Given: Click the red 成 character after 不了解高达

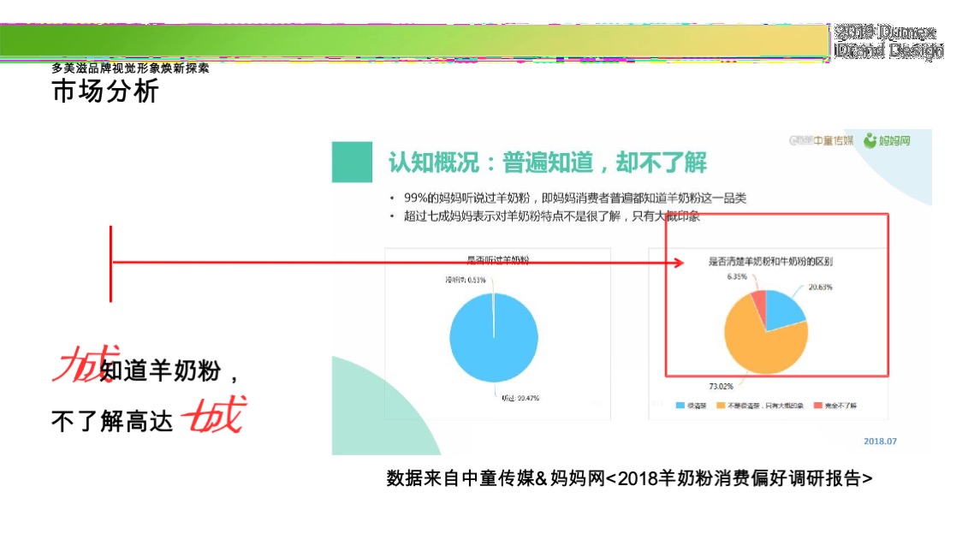Looking at the screenshot, I should [x=213, y=413].
